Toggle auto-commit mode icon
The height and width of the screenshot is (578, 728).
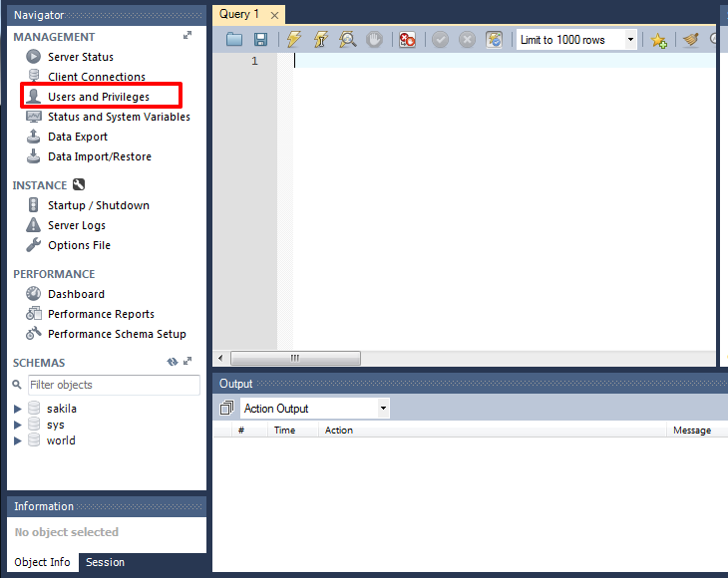(x=494, y=40)
